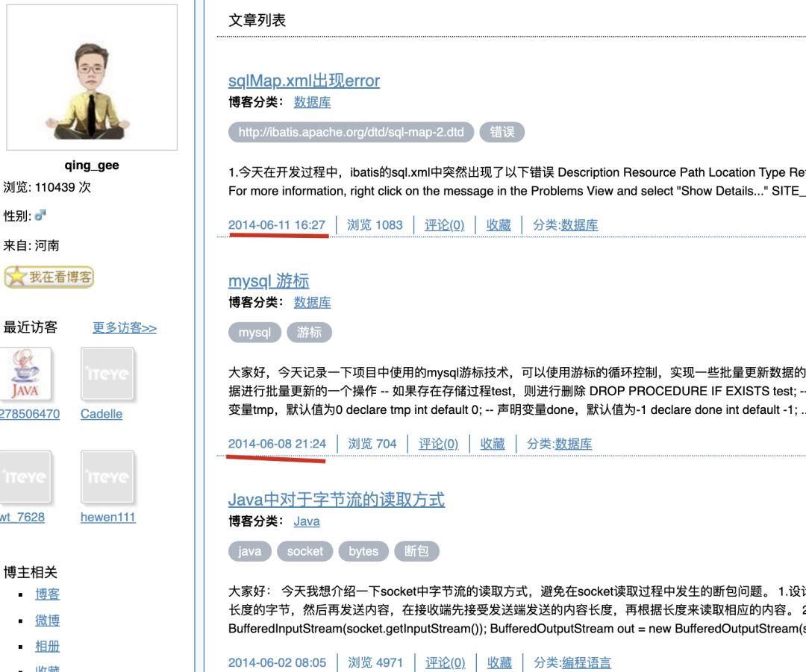
Task: Click hewen111's ITeye avatar thumbnail
Action: [107, 477]
